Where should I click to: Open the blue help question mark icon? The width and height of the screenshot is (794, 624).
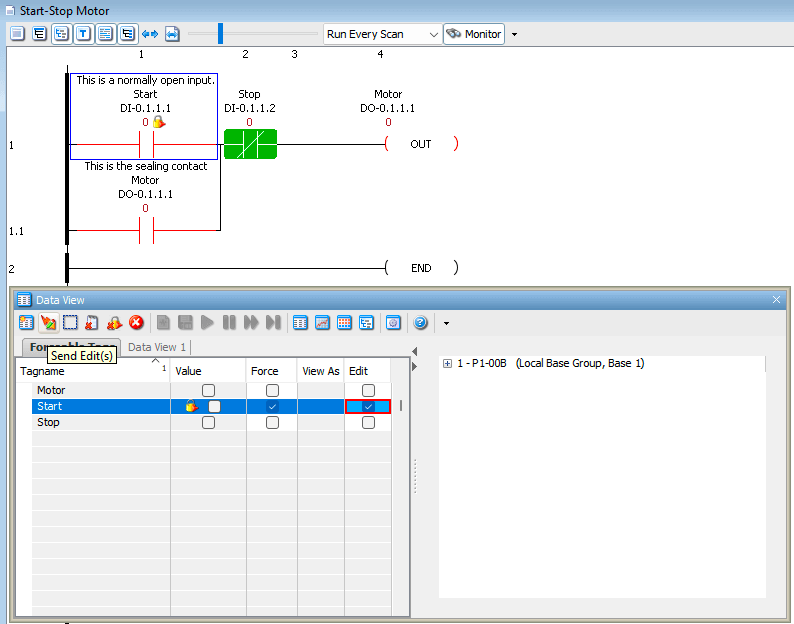coord(421,323)
